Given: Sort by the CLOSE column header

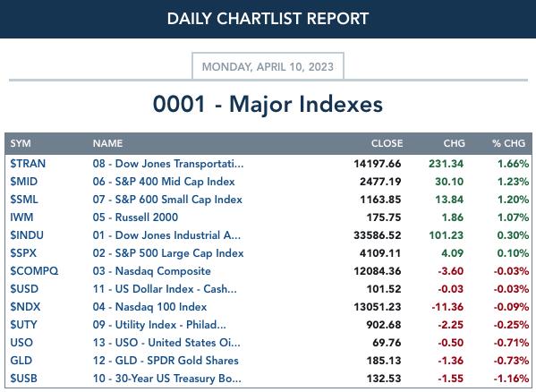Looking at the screenshot, I should point(387,143).
